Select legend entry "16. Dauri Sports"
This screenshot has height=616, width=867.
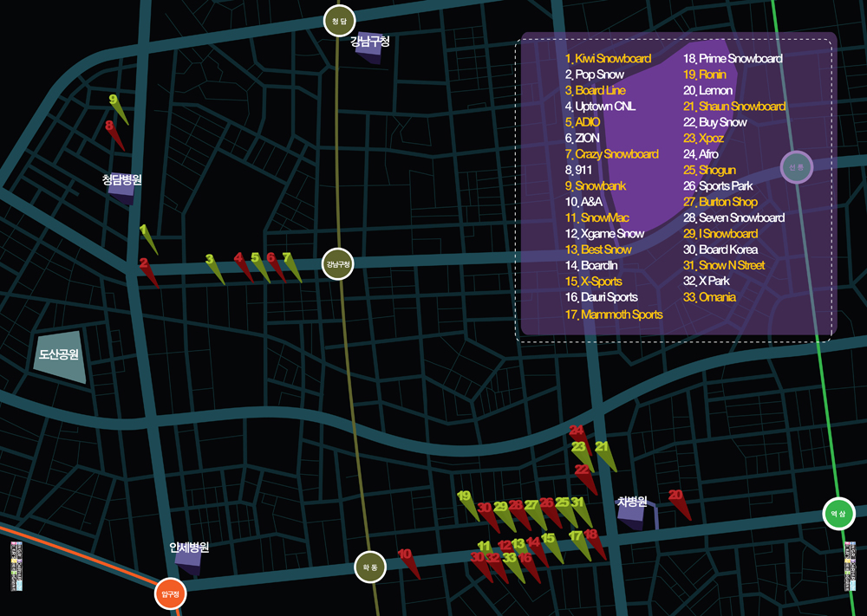tap(601, 297)
